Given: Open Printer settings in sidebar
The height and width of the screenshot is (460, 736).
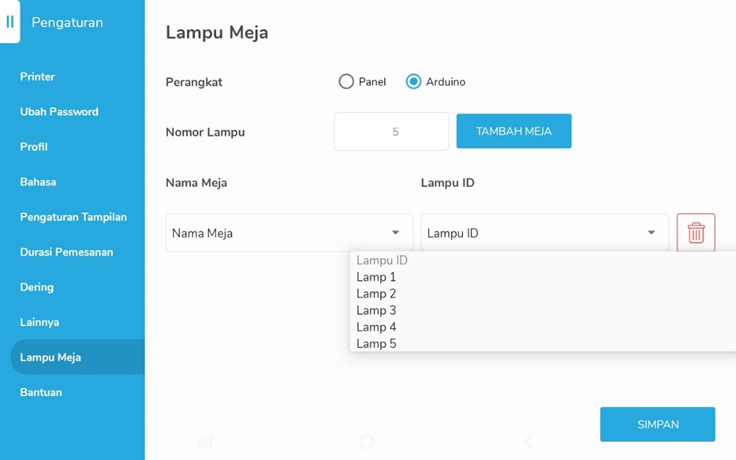Looking at the screenshot, I should coord(38,77).
